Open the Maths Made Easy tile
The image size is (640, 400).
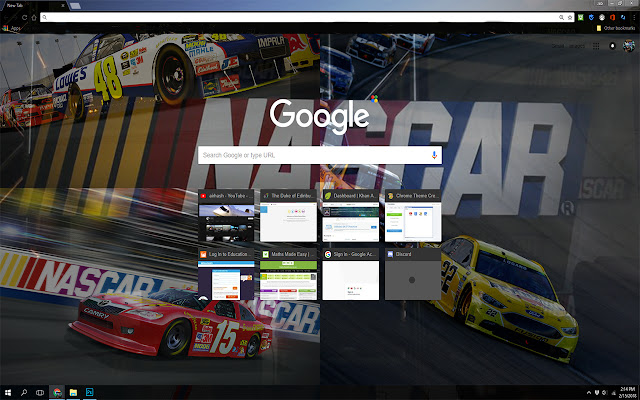click(288, 274)
